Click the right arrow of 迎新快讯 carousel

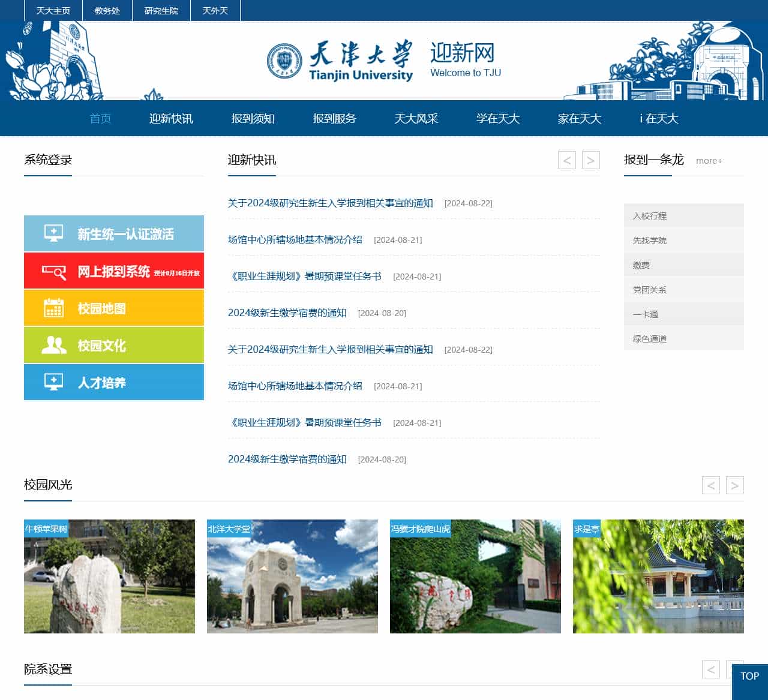[591, 160]
